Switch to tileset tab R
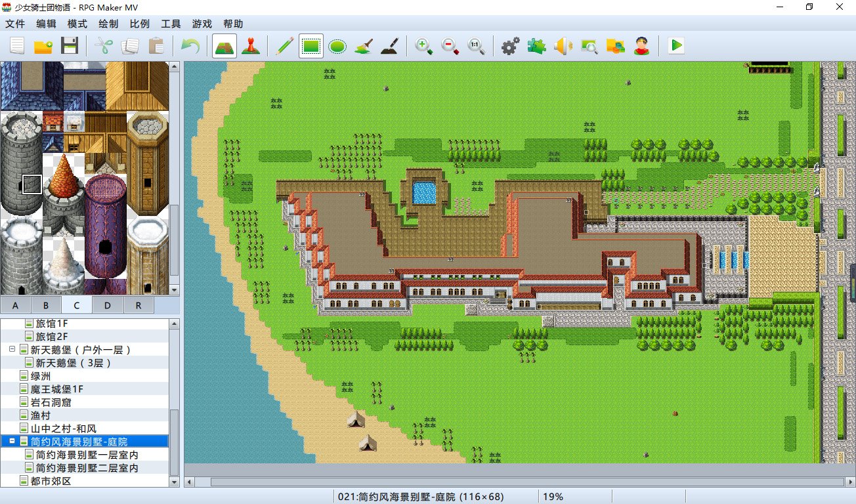 coord(138,305)
